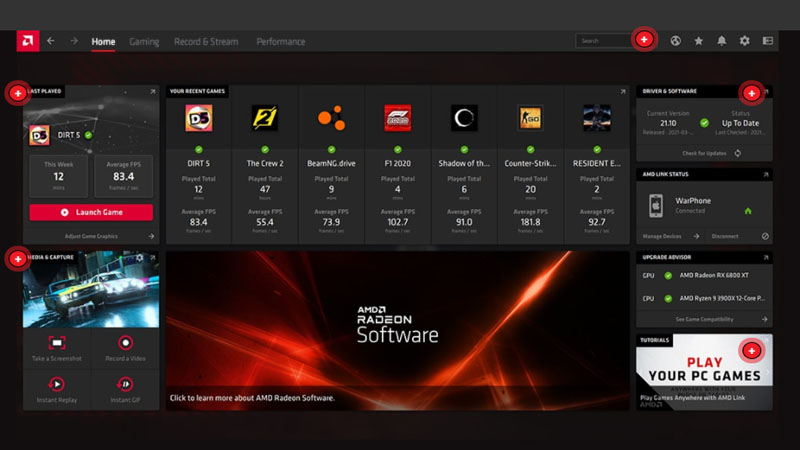This screenshot has height=450, width=800.
Task: Click the Take a Screenshot icon
Action: pyautogui.click(x=57, y=342)
